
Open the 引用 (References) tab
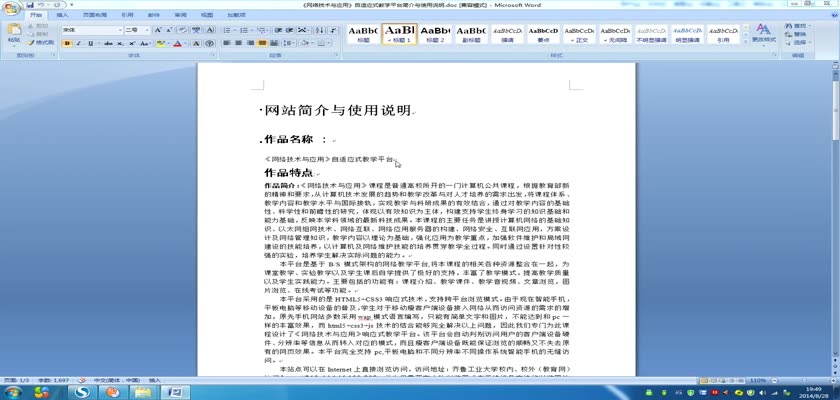pos(128,15)
